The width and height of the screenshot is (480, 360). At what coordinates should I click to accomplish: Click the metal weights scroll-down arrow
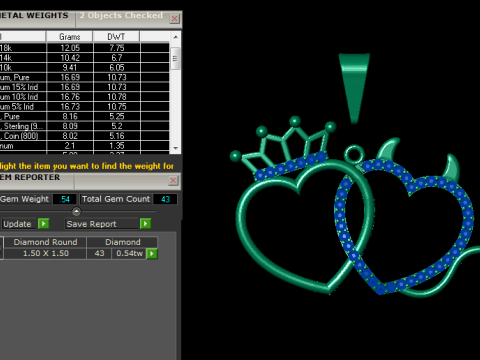click(x=176, y=148)
